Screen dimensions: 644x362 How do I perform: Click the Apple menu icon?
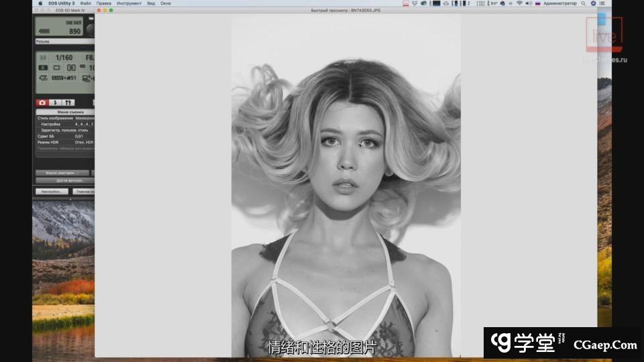[40, 3]
